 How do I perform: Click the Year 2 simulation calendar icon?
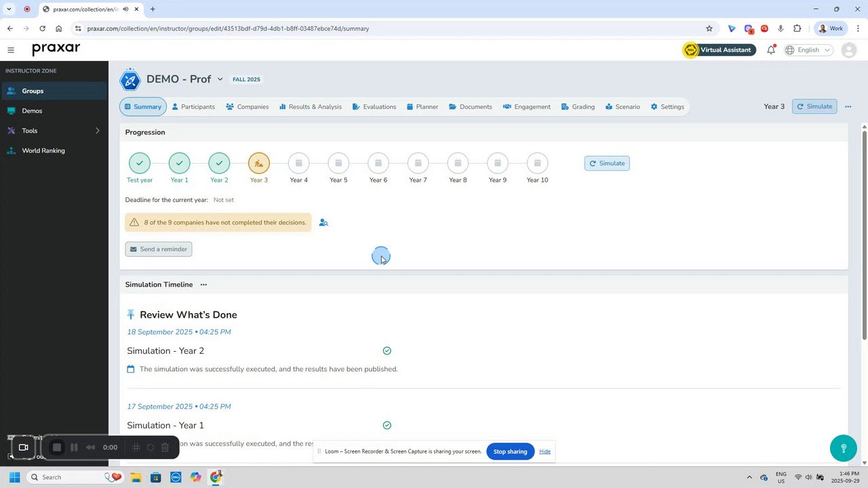tap(131, 369)
